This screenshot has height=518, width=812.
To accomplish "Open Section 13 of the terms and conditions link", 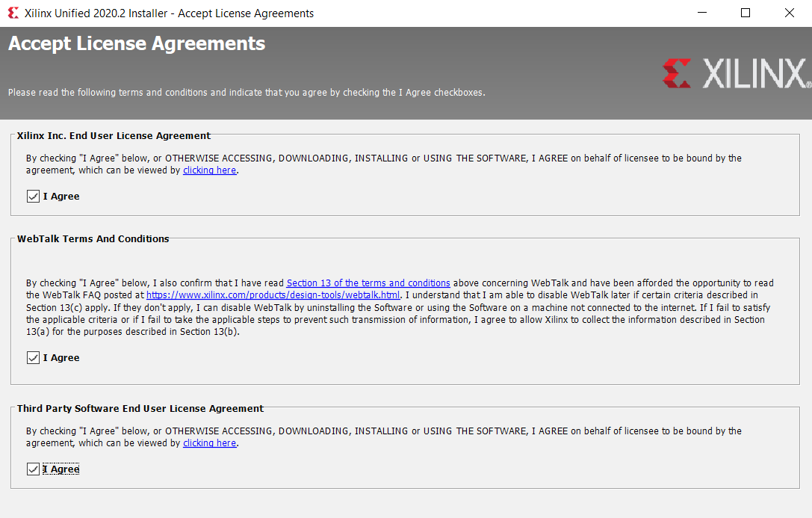I will (368, 283).
